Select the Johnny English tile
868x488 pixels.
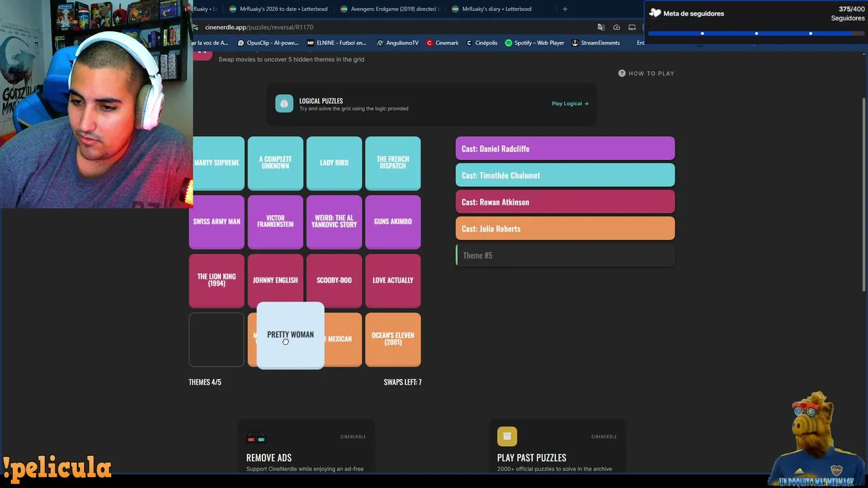275,279
